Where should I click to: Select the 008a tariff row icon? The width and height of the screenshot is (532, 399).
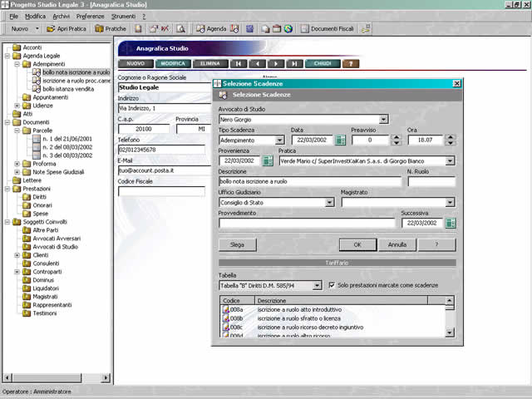[x=225, y=309]
